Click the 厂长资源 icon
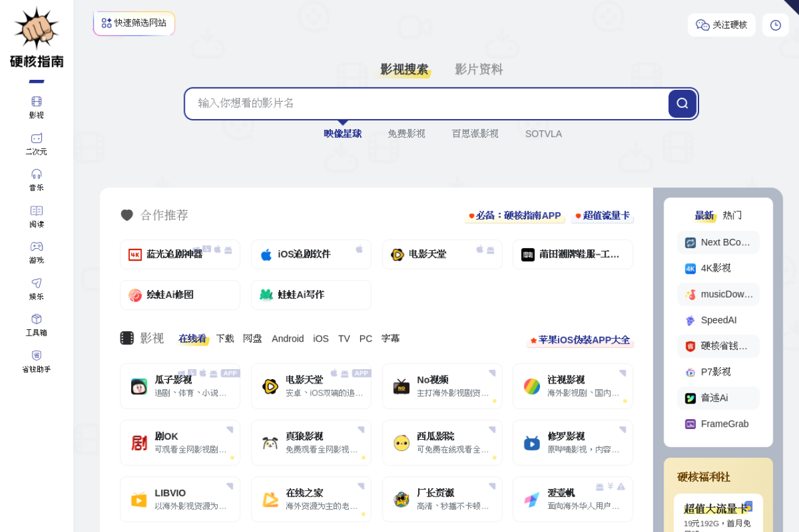The height and width of the screenshot is (532, 799). pos(401,500)
